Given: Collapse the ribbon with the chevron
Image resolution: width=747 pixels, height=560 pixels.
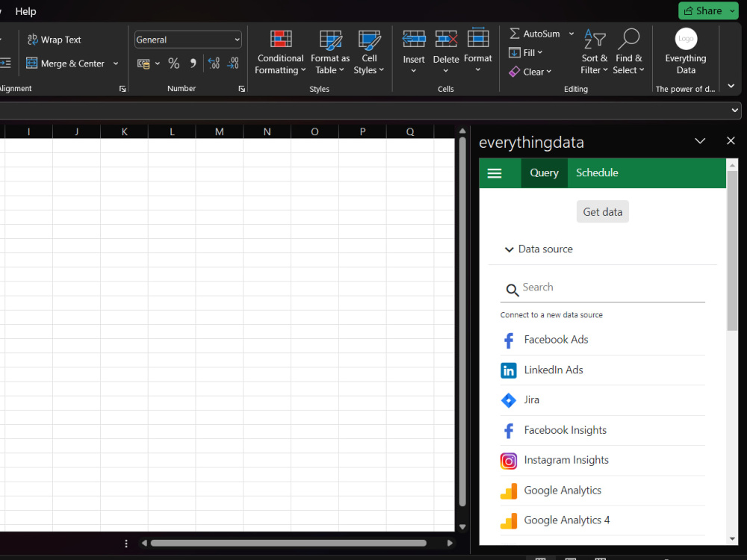Looking at the screenshot, I should tap(731, 86).
